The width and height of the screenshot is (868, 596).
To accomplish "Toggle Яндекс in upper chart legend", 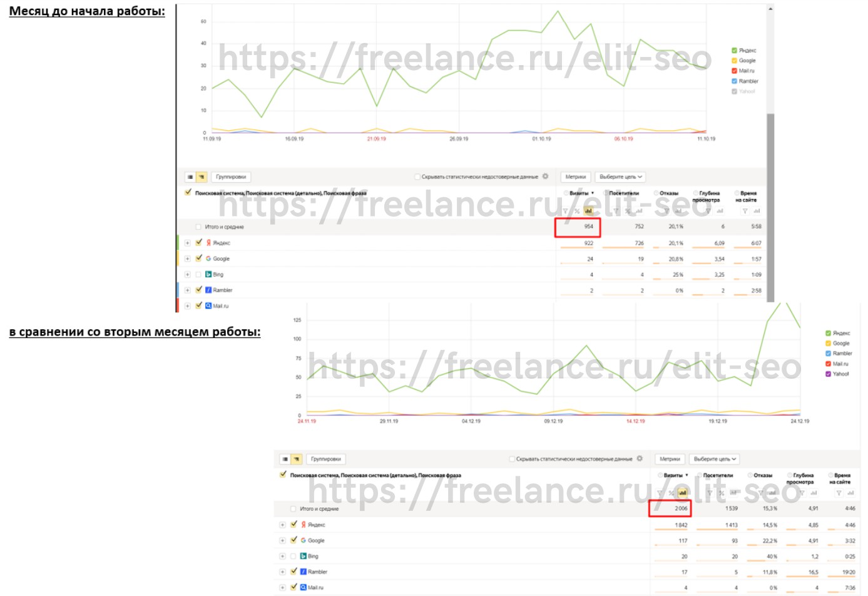I will point(735,50).
